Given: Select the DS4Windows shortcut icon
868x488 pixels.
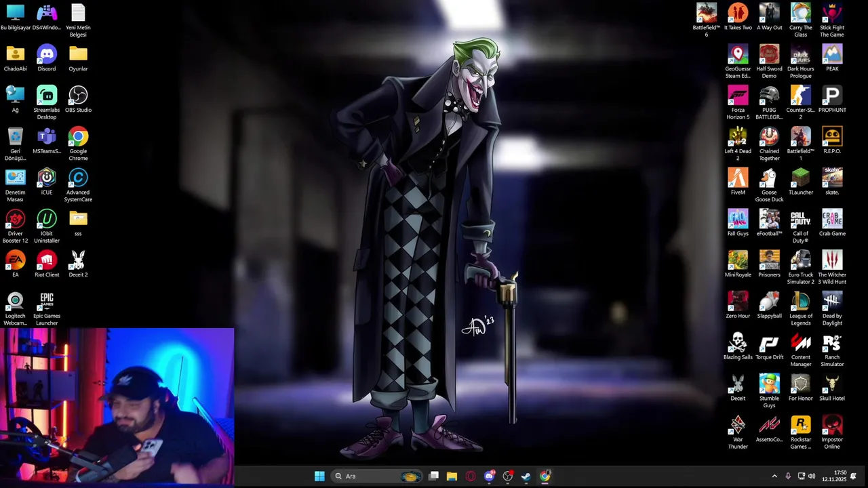Looking at the screenshot, I should coord(47,13).
